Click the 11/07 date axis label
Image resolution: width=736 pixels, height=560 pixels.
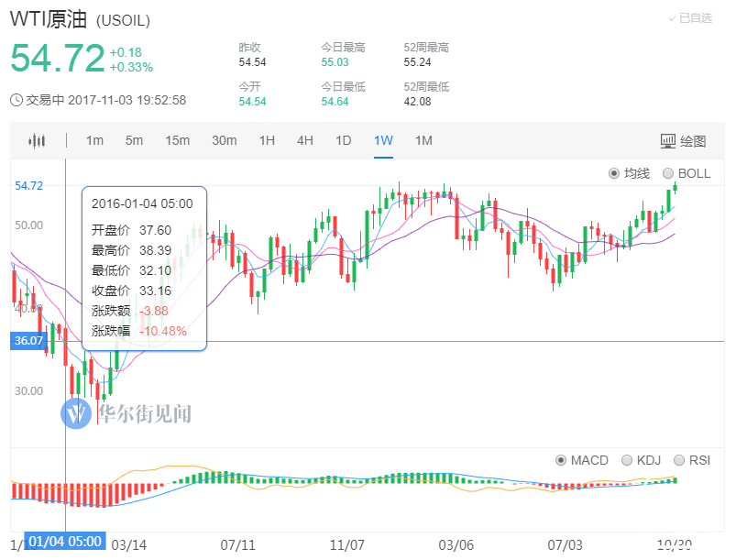click(x=346, y=545)
